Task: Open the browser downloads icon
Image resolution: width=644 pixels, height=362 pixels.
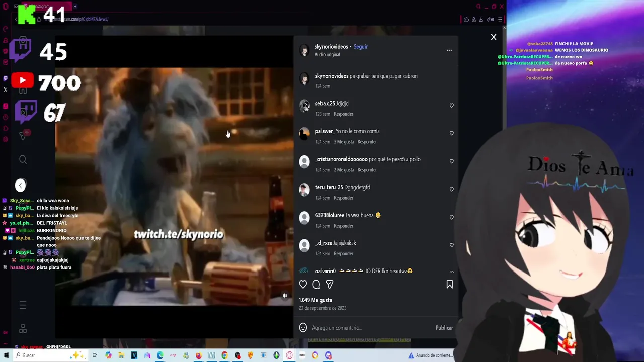Action: pyautogui.click(x=481, y=19)
